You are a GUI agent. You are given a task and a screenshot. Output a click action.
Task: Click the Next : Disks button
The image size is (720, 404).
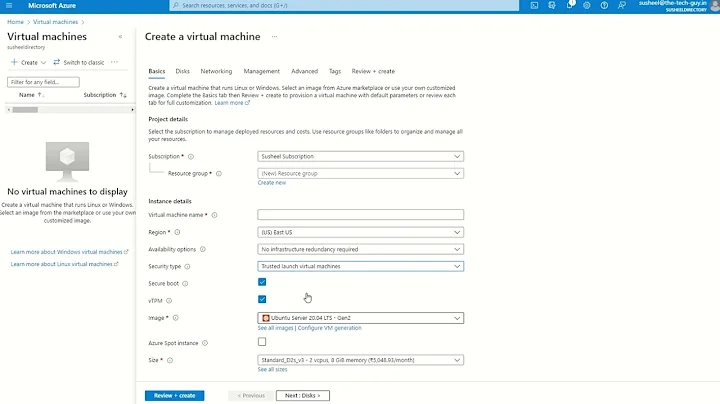click(303, 396)
